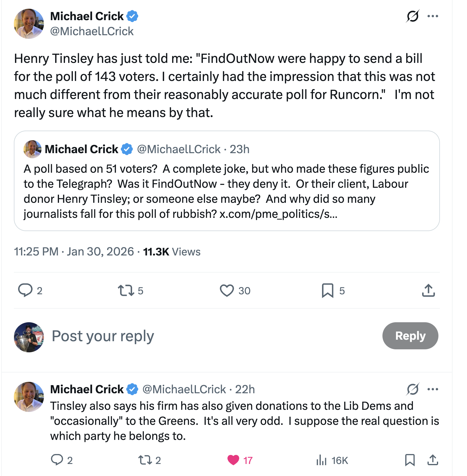Click the @MichaelLCrick handle under the main author name
Viewport: 467px width, 476px height.
click(x=92, y=31)
